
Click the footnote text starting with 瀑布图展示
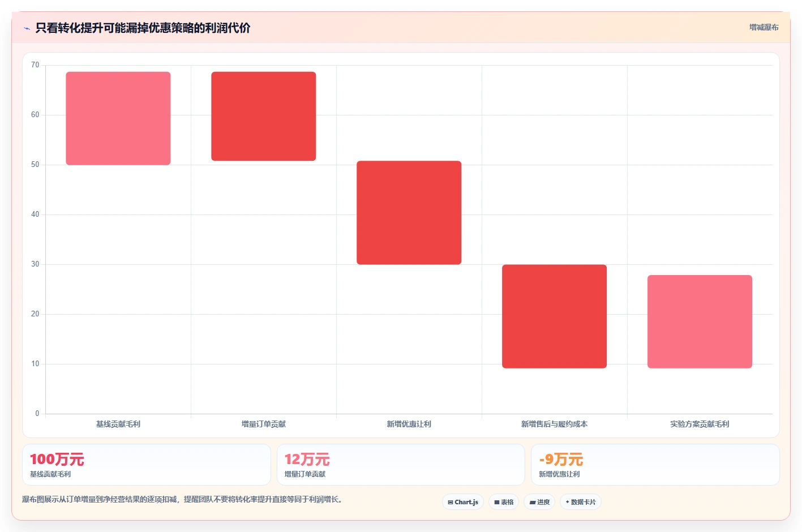183,500
